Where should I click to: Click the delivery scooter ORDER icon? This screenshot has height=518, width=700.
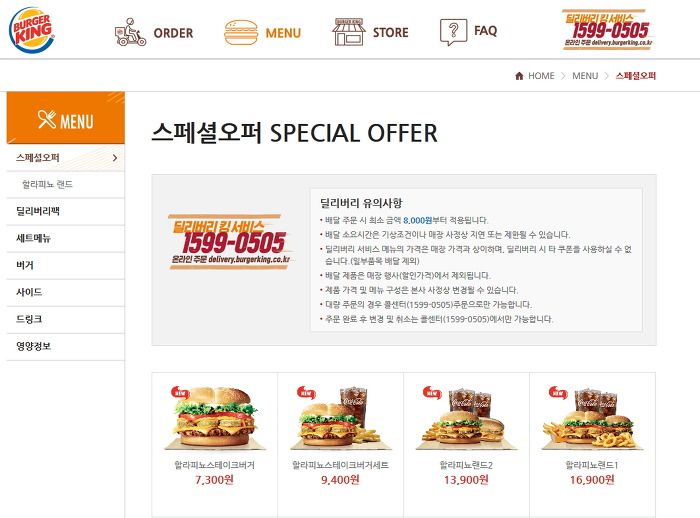[130, 32]
